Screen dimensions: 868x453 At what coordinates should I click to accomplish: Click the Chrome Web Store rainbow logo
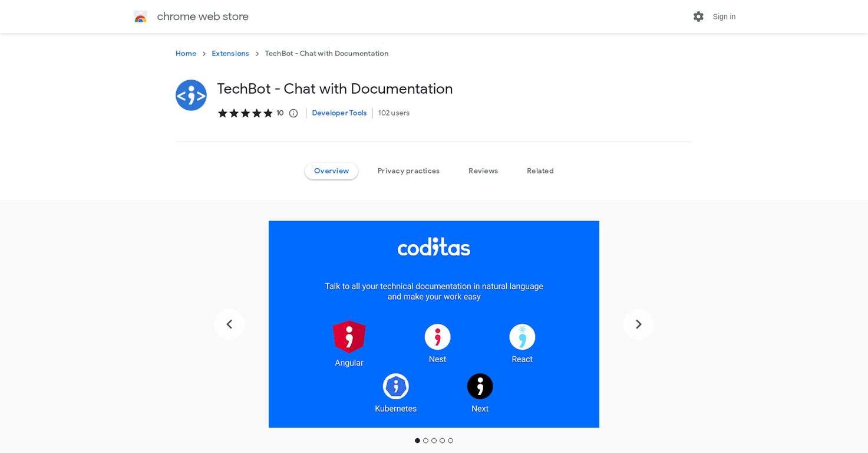(x=140, y=17)
